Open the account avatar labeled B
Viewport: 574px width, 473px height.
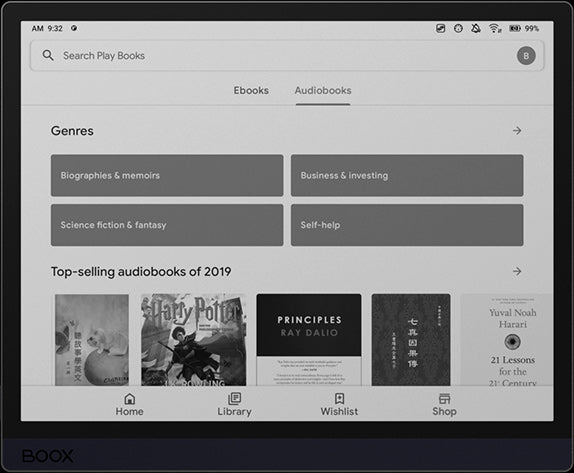526,56
